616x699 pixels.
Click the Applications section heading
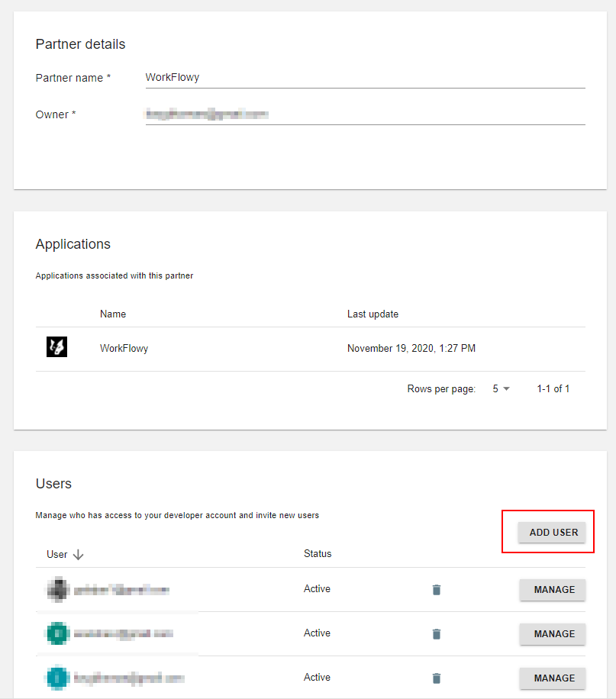(x=73, y=244)
